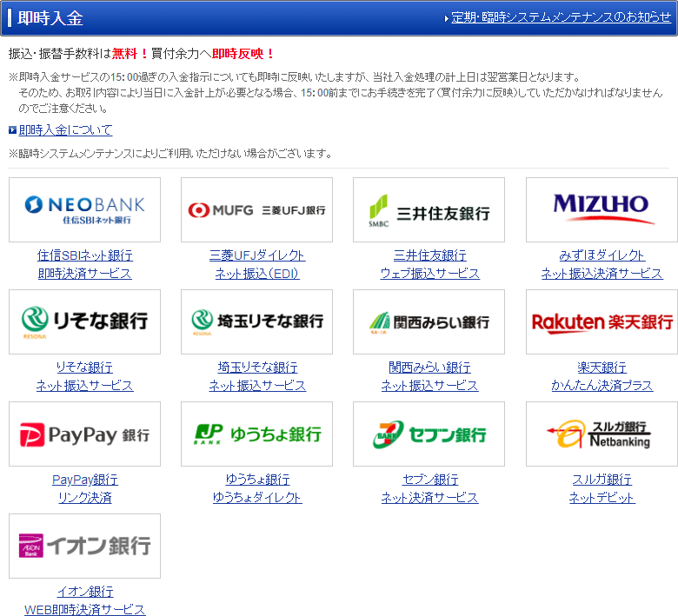678x616 pixels.
Task: Open スルガ銀行 ネットデビット link
Action: coord(602,488)
